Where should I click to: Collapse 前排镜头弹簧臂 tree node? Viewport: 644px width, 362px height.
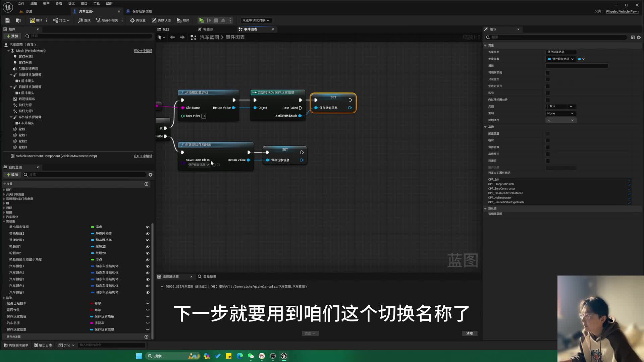(x=11, y=75)
